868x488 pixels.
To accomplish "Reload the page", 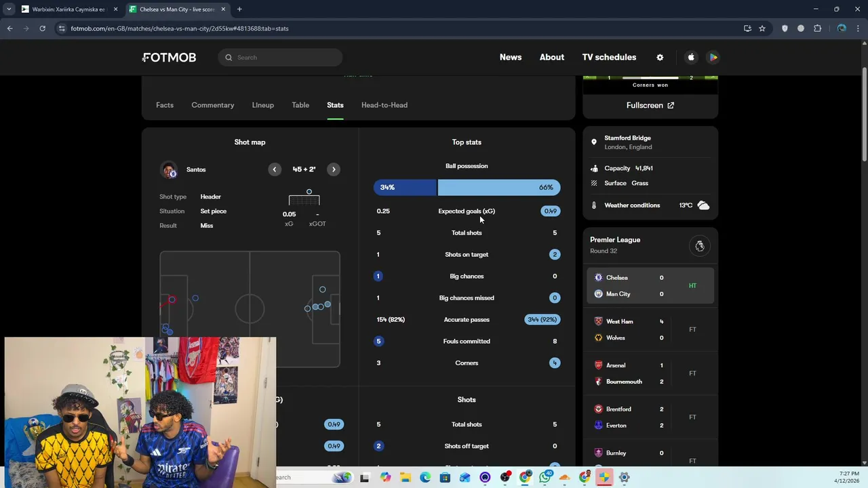I will point(42,28).
